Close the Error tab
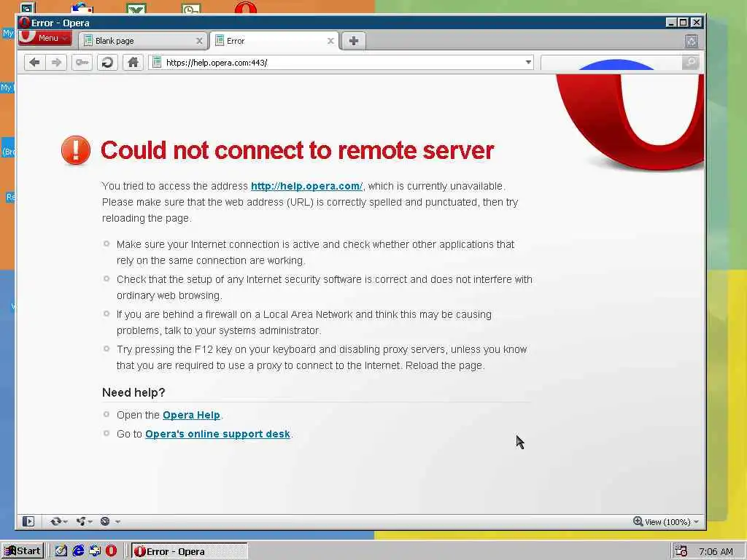Screen dimensions: 747x560 [x=330, y=41]
